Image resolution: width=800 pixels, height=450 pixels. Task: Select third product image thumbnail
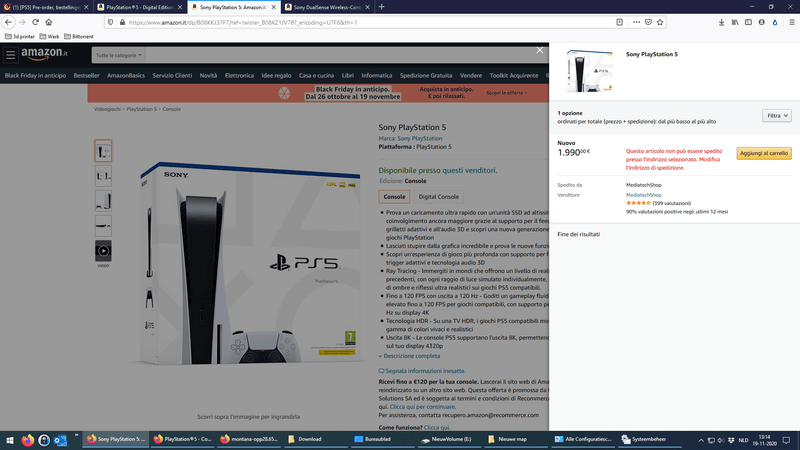(103, 201)
